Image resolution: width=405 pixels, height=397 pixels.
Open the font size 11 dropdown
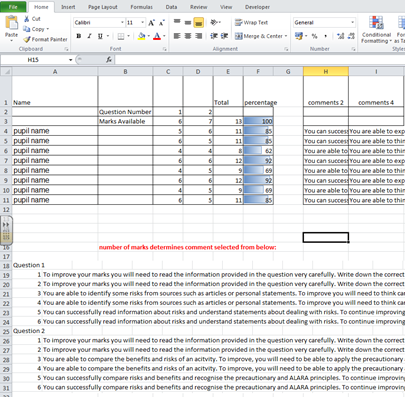tap(143, 23)
